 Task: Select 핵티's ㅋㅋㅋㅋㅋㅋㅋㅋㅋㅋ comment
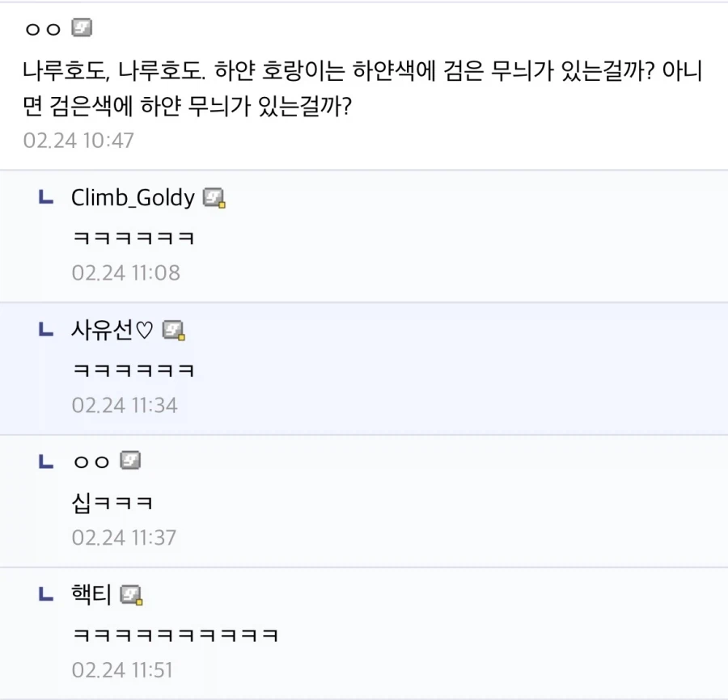177,635
